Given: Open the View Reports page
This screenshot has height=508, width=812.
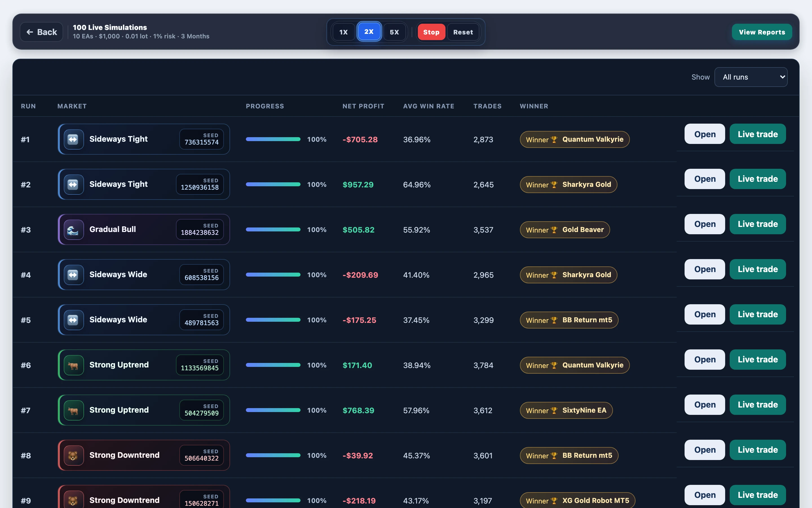Looking at the screenshot, I should [x=762, y=32].
